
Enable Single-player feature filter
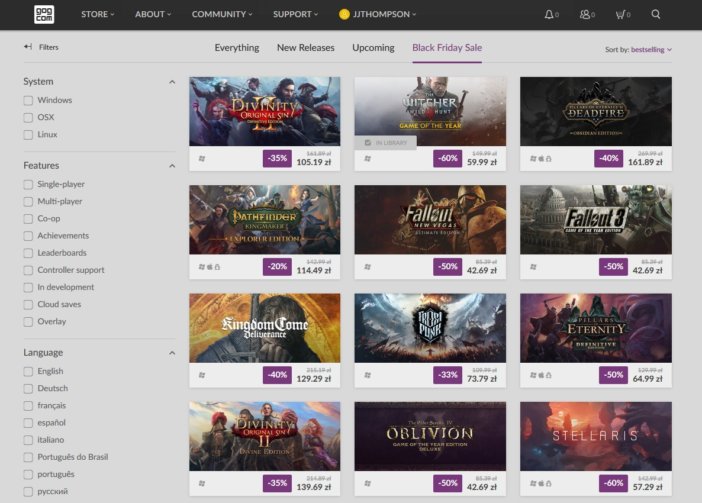pos(28,184)
